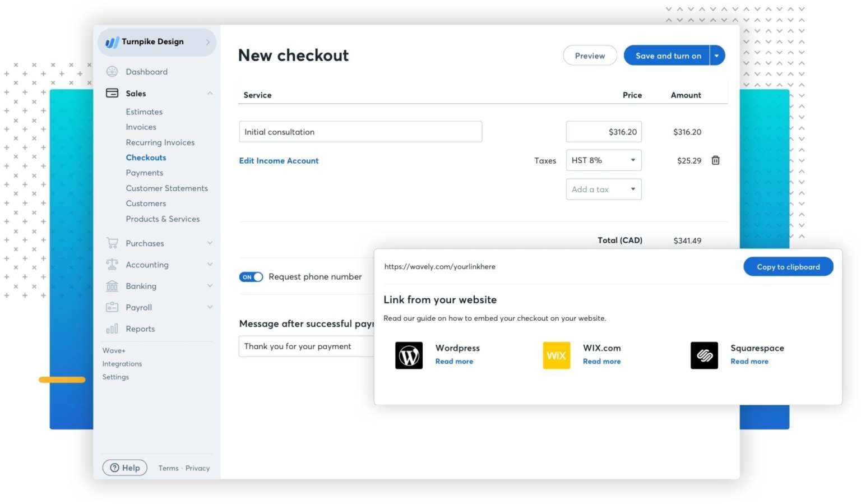861x504 pixels.
Task: Select the WIX.com logo icon
Action: point(556,355)
